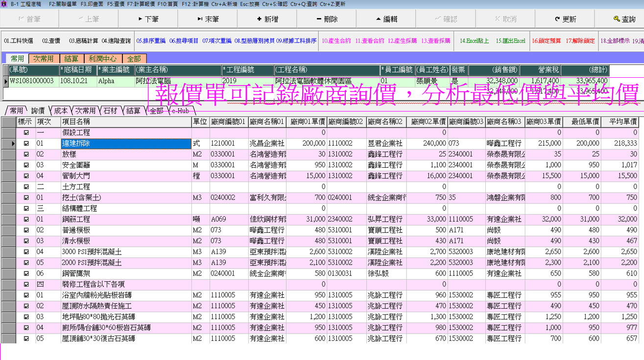Select 05.排序重編 re-sort option
Screen dimensions: 644x360
pyautogui.click(x=151, y=41)
